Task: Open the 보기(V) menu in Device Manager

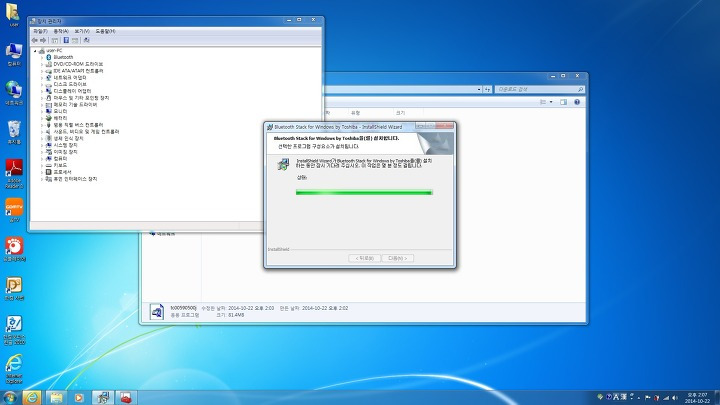Action: click(x=82, y=31)
